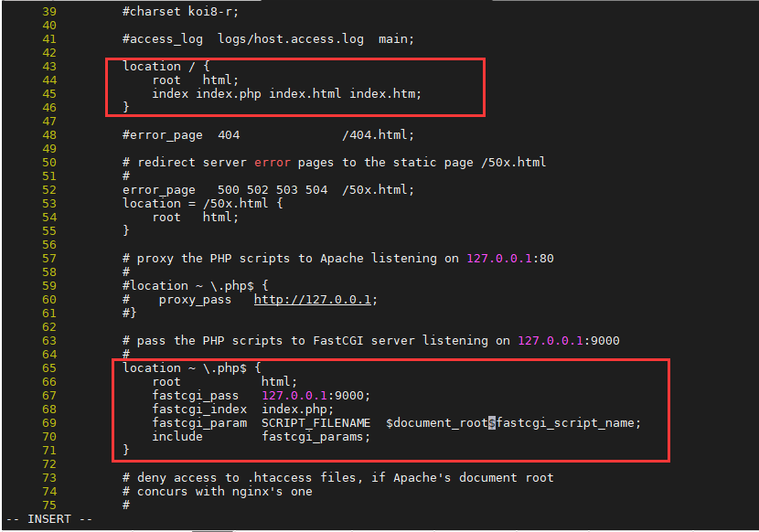Click 'fastcgi_index' on line 68

click(x=199, y=410)
